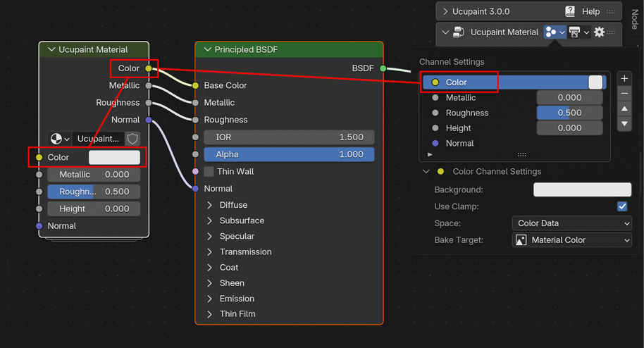Click the Metallic output socket on the Ucupaint Material node
Viewport: 644px width, 348px height.
coord(149,85)
